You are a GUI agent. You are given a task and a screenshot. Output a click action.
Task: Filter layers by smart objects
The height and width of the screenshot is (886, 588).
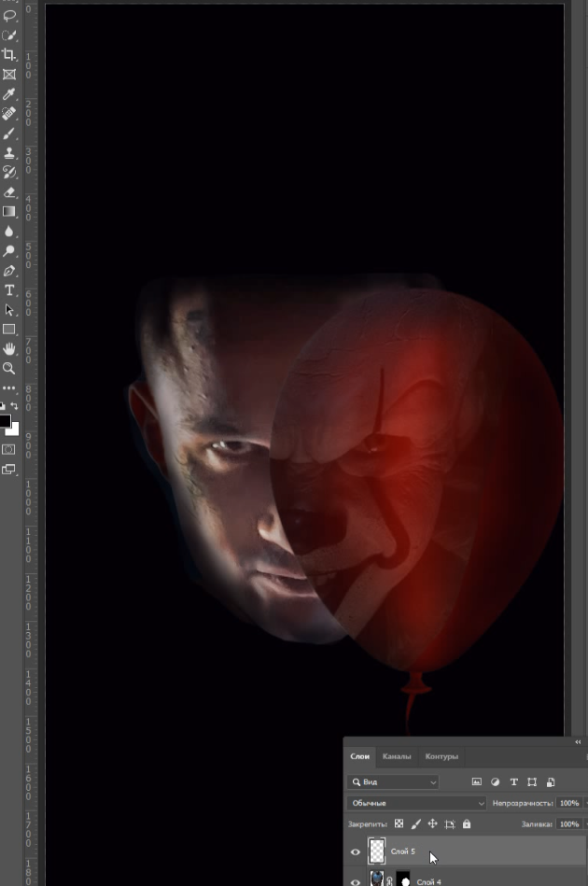pos(551,782)
